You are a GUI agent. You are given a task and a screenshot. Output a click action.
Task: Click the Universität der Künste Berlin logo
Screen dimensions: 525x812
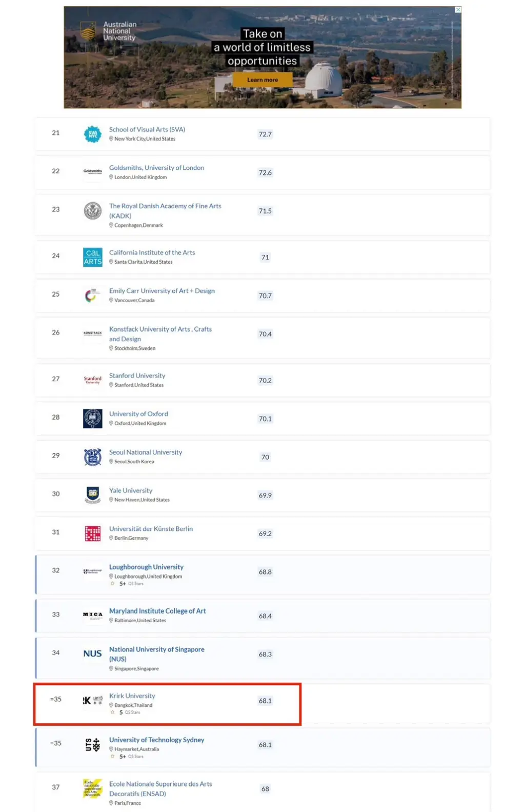[x=93, y=533]
